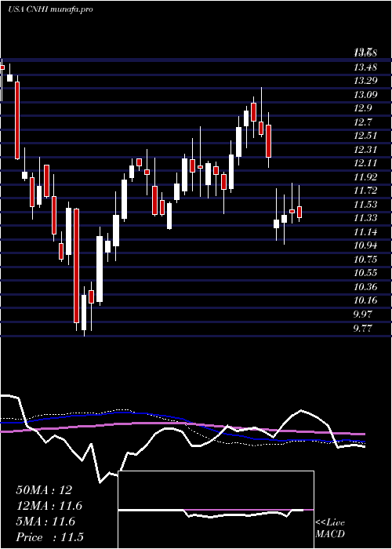Click the 12.7 price level label

point(362,122)
